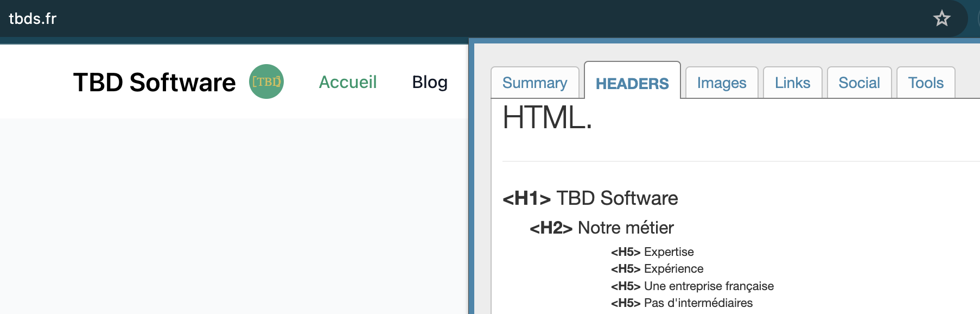
Task: Click the H5 Pas d'intermédiaires entry
Action: click(x=682, y=303)
